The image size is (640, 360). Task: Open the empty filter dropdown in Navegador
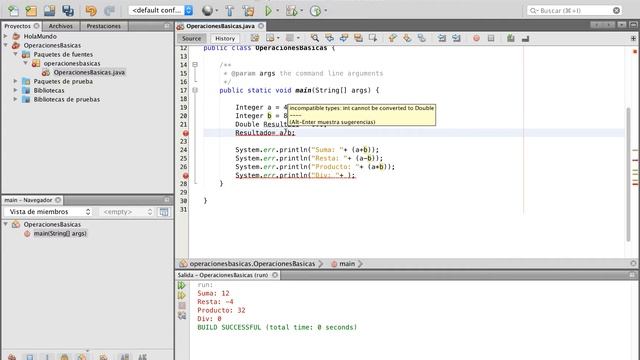pyautogui.click(x=127, y=212)
